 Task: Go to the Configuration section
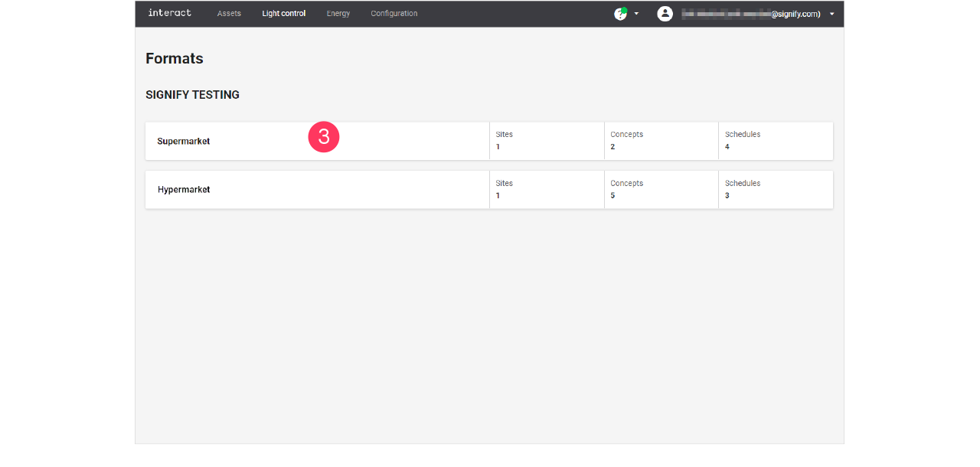pyautogui.click(x=394, y=13)
